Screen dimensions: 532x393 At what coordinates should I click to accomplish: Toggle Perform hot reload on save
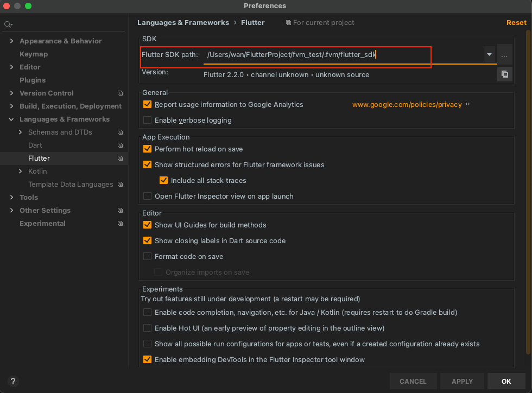point(147,149)
